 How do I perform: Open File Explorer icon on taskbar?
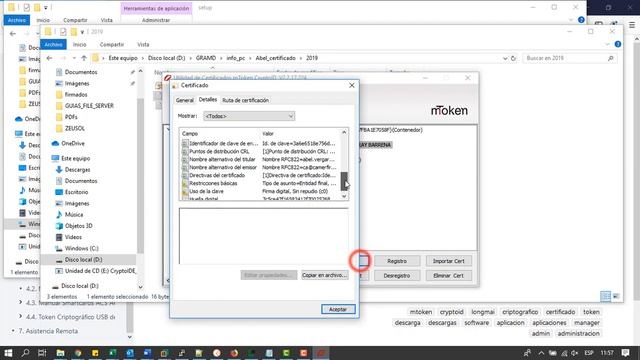pyautogui.click(x=60, y=353)
